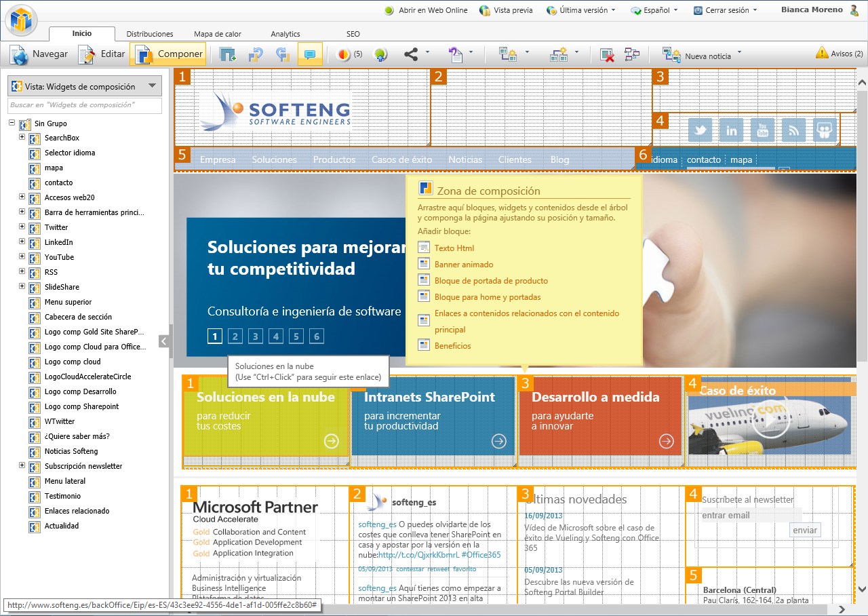Switch to Editar mode

coord(102,54)
